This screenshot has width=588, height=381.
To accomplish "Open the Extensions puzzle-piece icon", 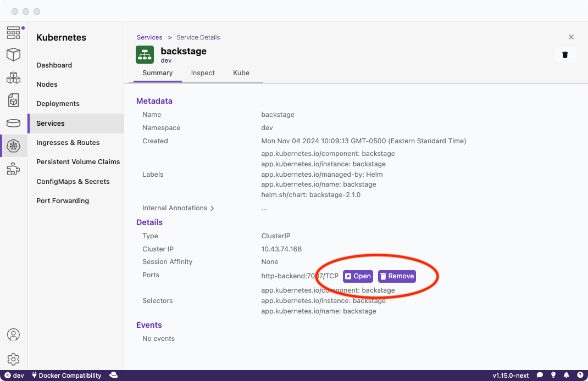I will [x=13, y=169].
